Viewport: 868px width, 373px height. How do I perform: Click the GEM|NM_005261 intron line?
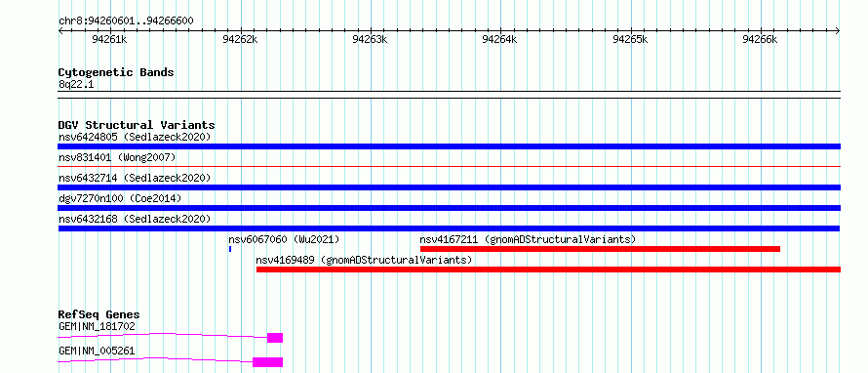tap(155, 359)
